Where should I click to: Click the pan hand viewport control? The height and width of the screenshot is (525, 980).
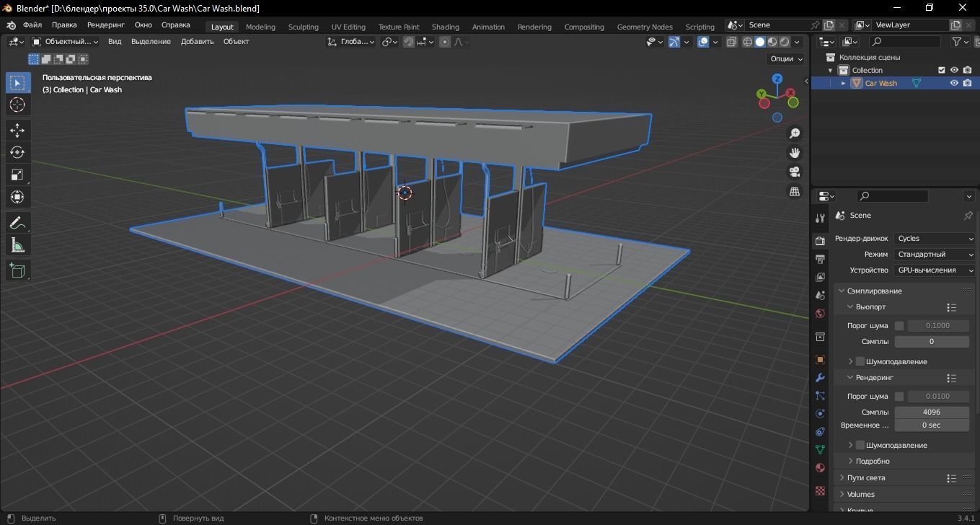click(795, 153)
